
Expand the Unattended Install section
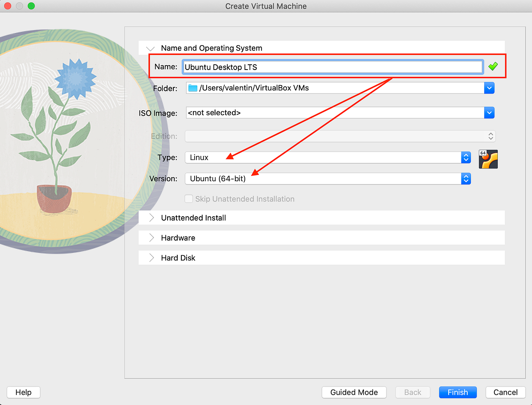tap(152, 218)
